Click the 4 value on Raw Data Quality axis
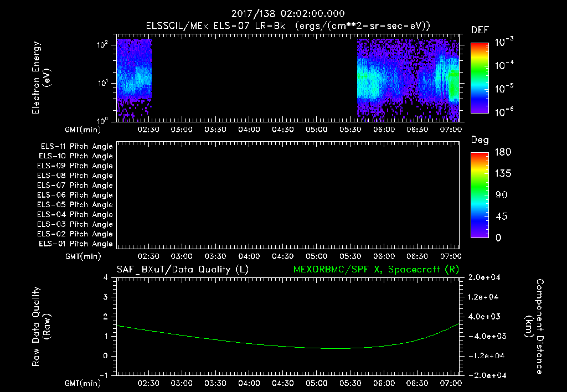Screen dimensions: 567x392 (x=105, y=278)
